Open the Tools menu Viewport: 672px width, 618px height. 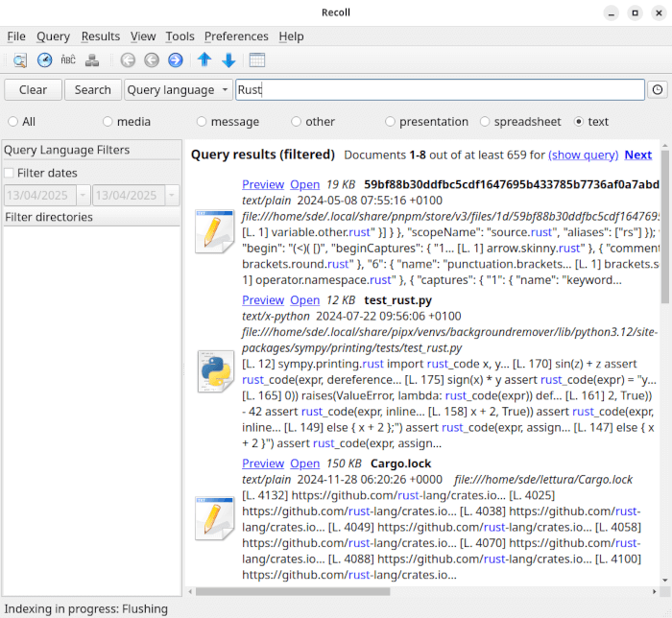[180, 36]
